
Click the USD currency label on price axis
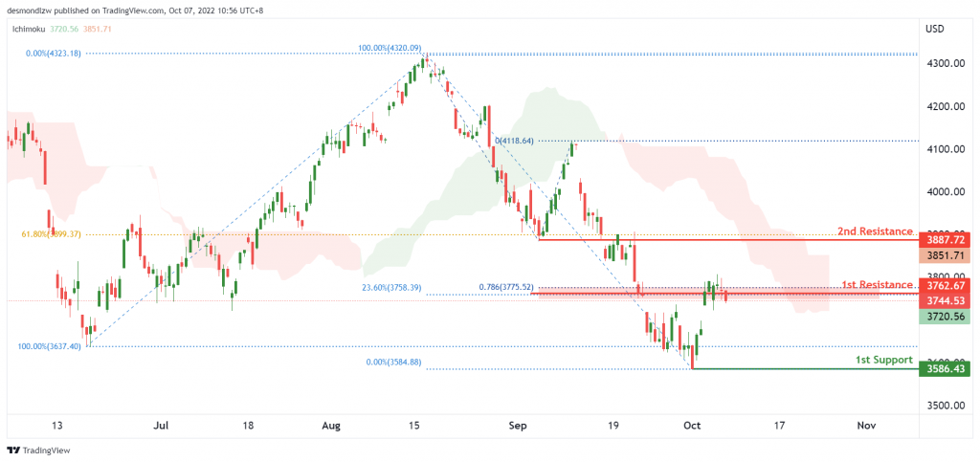pos(936,30)
